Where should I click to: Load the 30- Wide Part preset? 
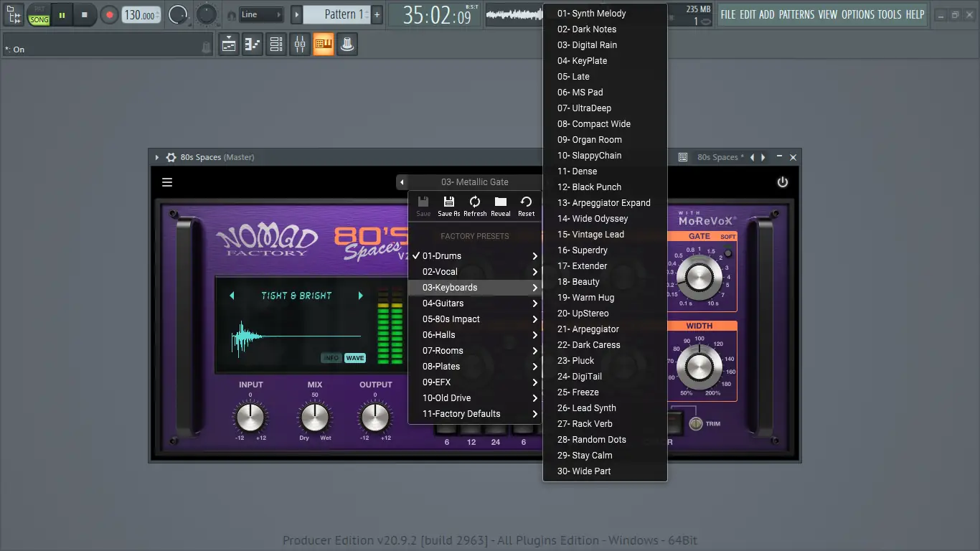point(605,471)
